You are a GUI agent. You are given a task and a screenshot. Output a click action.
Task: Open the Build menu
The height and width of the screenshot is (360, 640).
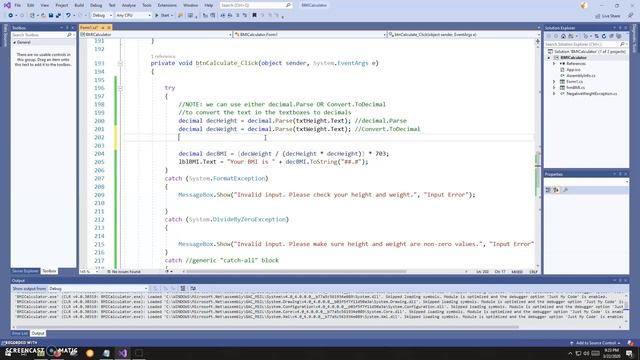[79, 5]
